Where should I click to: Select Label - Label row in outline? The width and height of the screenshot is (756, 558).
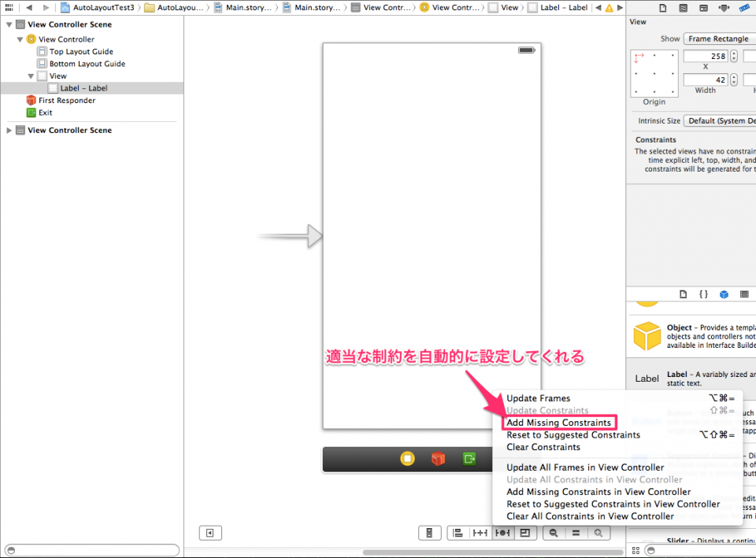pyautogui.click(x=91, y=88)
